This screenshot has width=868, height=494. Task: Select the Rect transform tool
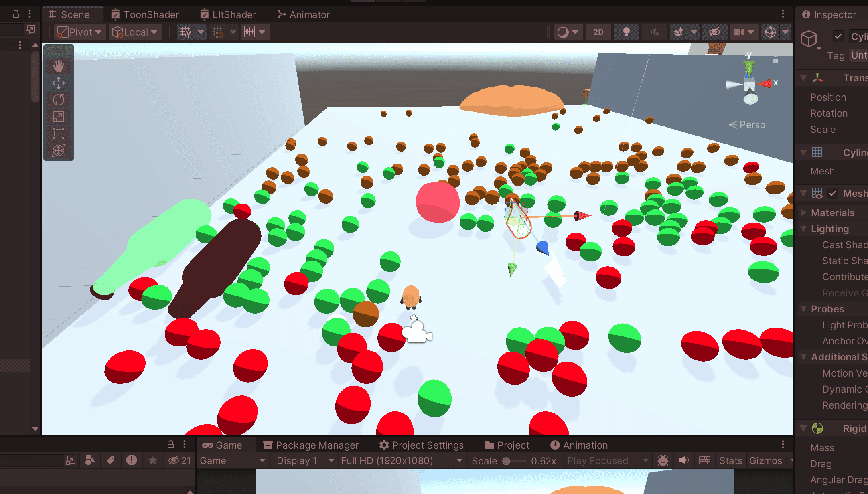59,134
